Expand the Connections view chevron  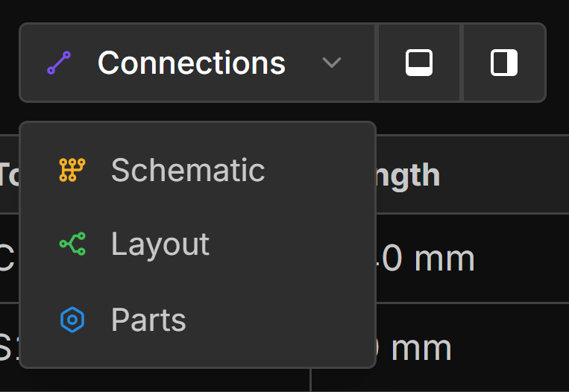332,63
